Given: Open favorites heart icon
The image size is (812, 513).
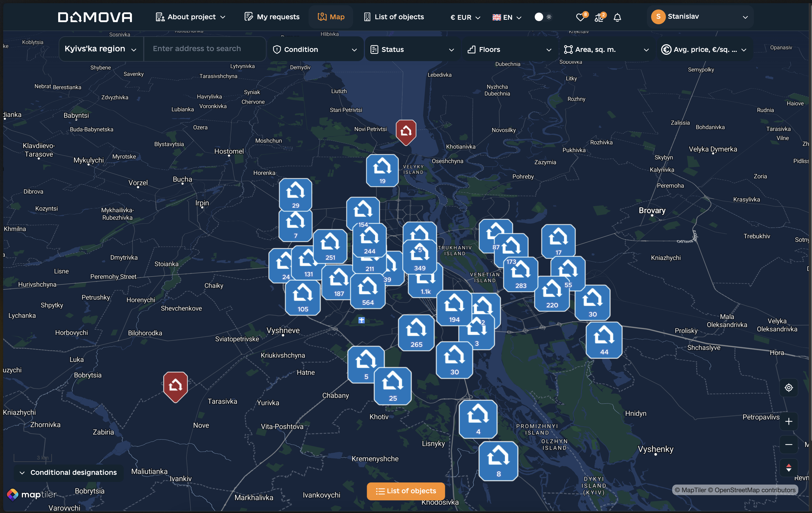Looking at the screenshot, I should tap(580, 17).
